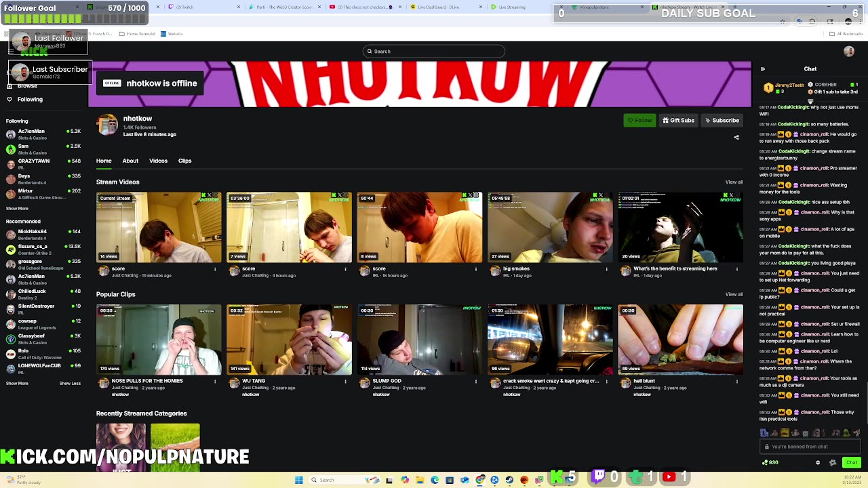This screenshot has height=488, width=868.
Task: Open the Current Stream video thumbnail
Action: pos(159,227)
